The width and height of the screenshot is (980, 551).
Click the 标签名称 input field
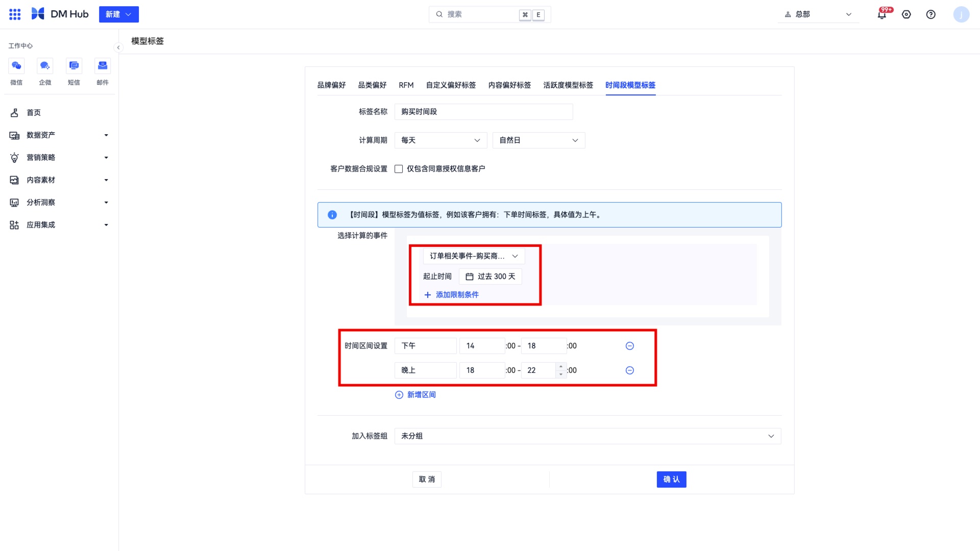point(483,112)
